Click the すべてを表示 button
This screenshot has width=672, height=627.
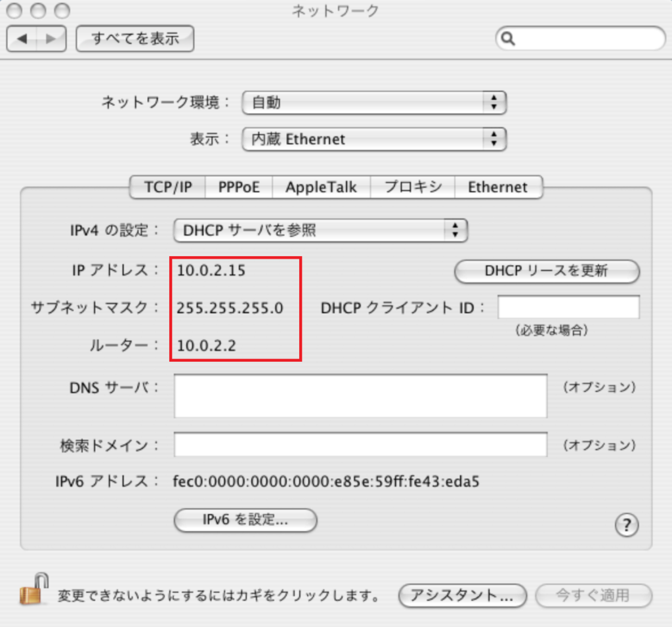coord(135,39)
